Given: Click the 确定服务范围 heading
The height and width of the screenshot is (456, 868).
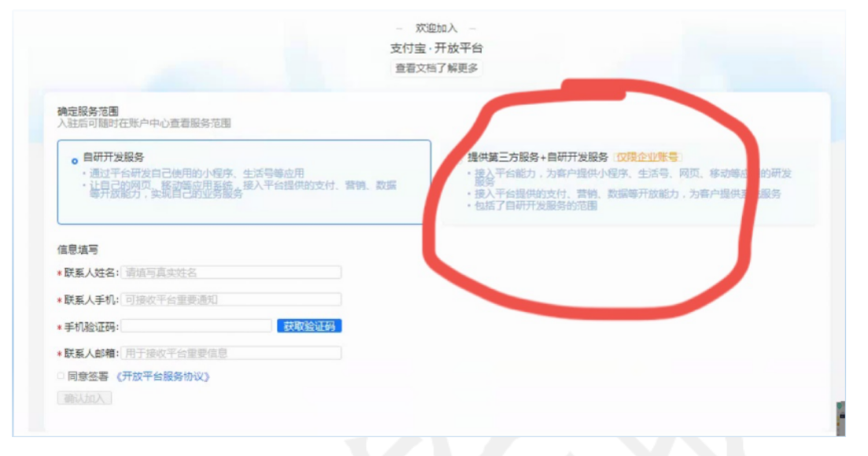Looking at the screenshot, I should tap(88, 111).
